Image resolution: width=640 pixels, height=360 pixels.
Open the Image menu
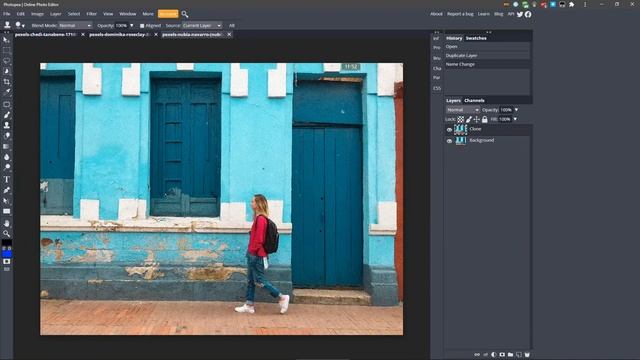[37, 14]
